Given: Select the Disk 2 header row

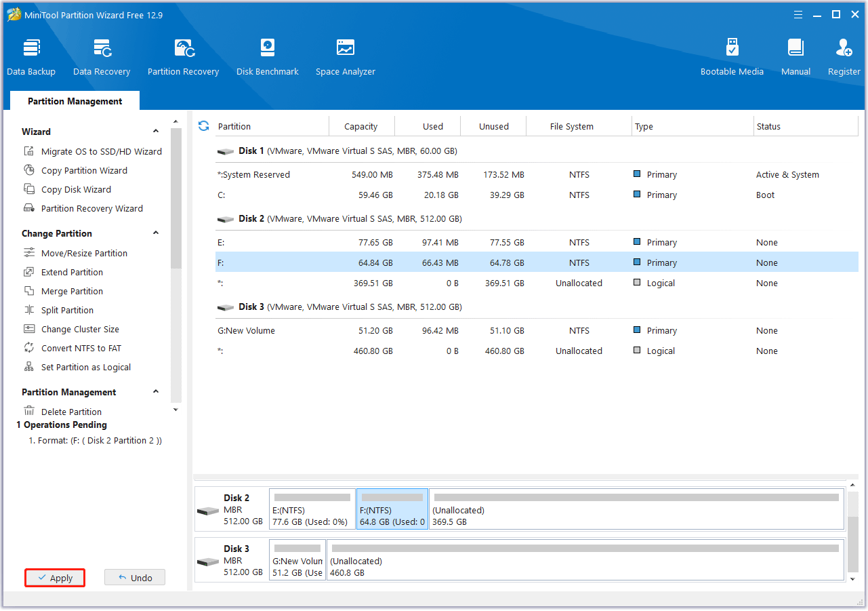Looking at the screenshot, I should point(537,219).
